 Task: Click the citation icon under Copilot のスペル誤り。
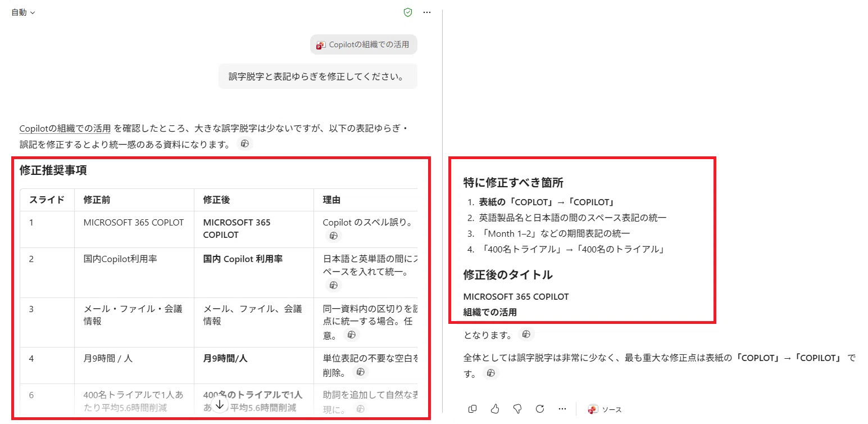click(333, 236)
